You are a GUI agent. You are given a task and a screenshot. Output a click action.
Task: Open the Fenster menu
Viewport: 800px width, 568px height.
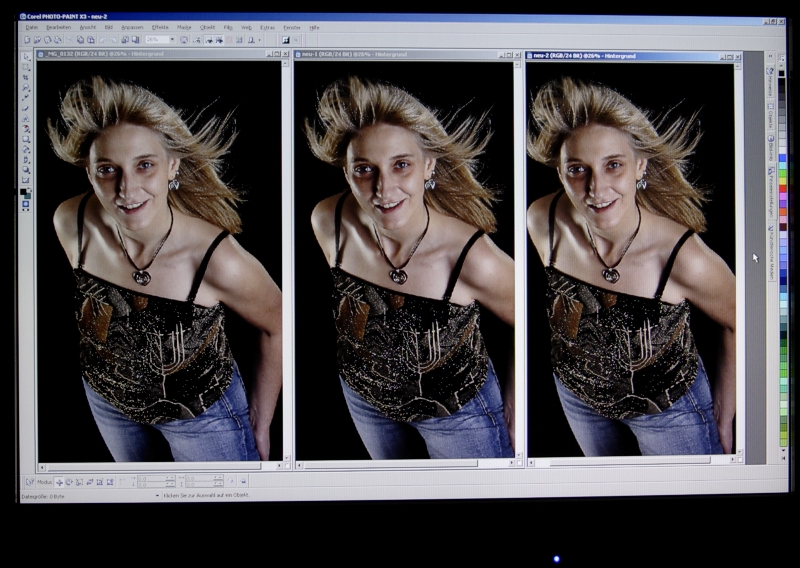tap(291, 28)
